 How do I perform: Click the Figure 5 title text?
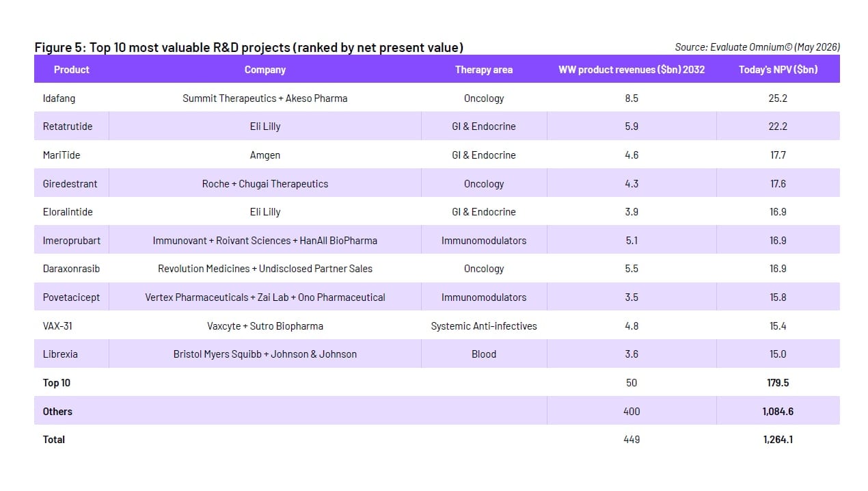[x=249, y=47]
